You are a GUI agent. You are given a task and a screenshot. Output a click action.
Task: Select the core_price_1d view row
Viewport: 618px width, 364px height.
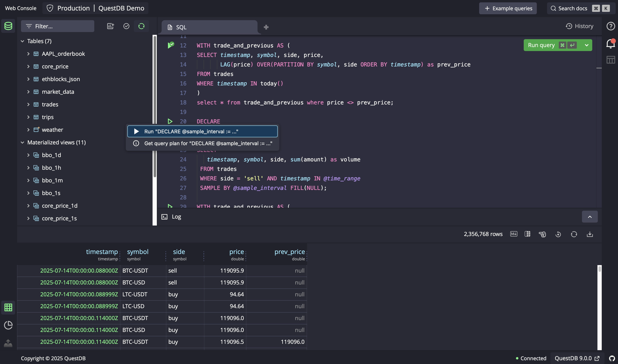point(85,206)
